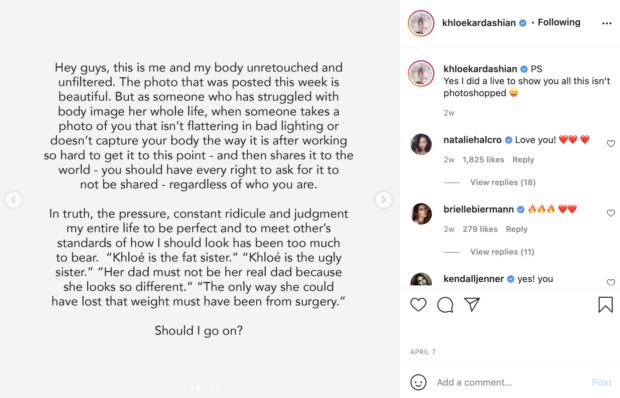Viewport: 620px width, 398px height.
Task: Expand View replies (18)
Action: point(503,182)
